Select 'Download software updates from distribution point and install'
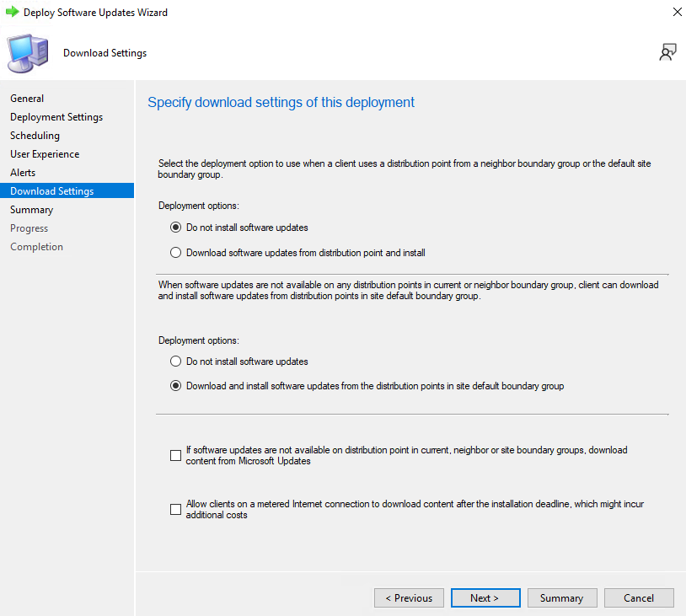Image resolution: width=686 pixels, height=616 pixels. [x=175, y=253]
